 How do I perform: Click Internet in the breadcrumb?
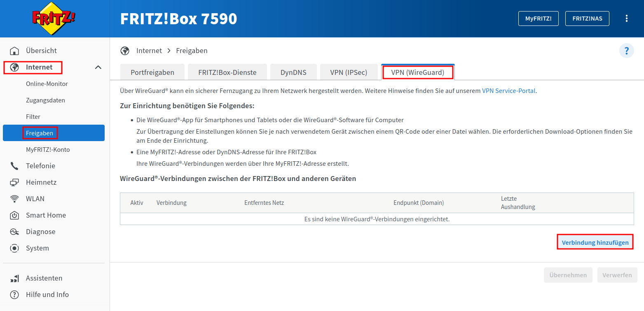click(x=149, y=51)
